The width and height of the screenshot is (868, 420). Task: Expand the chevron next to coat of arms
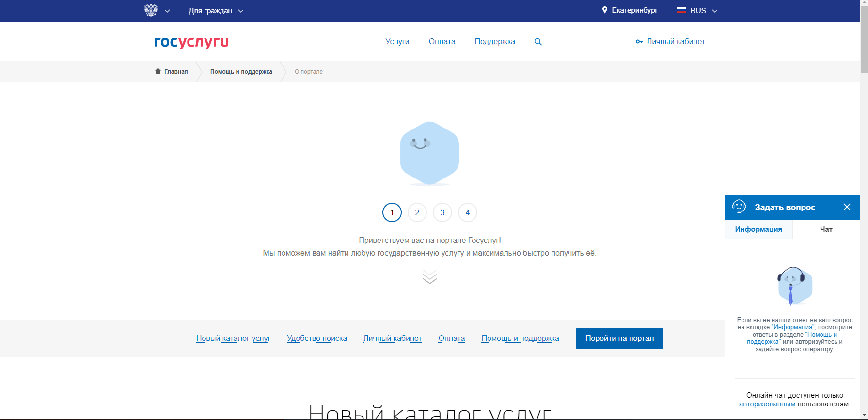[x=167, y=11]
